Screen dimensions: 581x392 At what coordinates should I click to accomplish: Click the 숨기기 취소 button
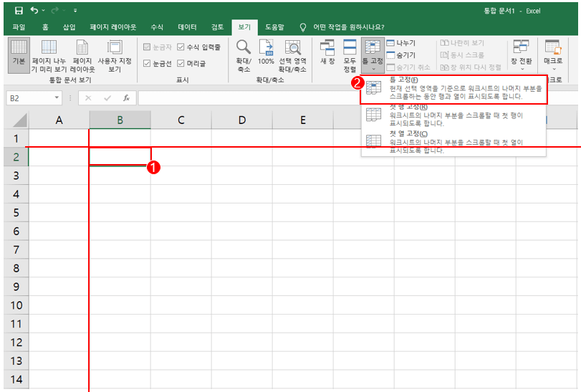(x=408, y=67)
